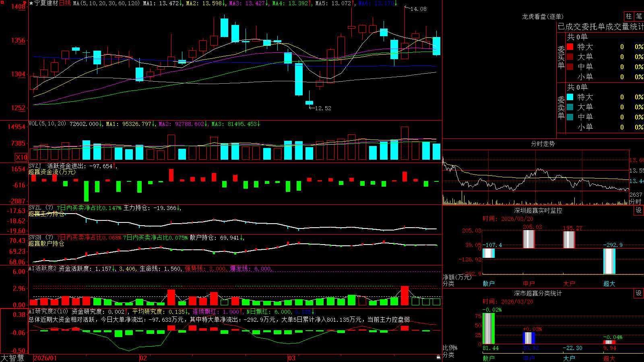Click the red square icon in the top-left corner

point(2,2)
